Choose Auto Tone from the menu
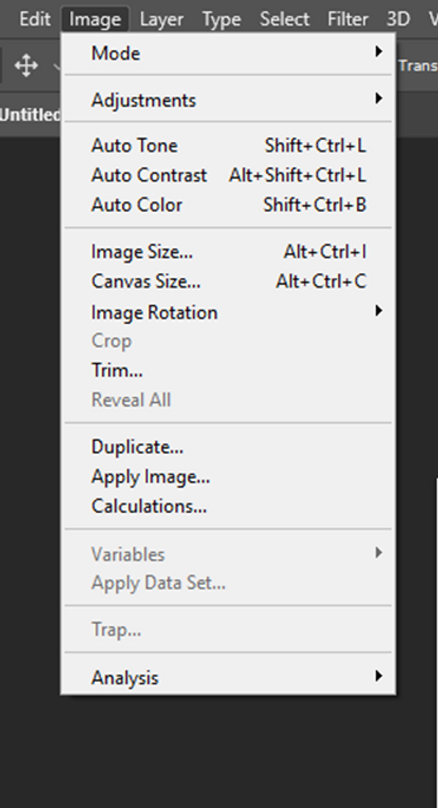This screenshot has width=438, height=808. [x=228, y=146]
